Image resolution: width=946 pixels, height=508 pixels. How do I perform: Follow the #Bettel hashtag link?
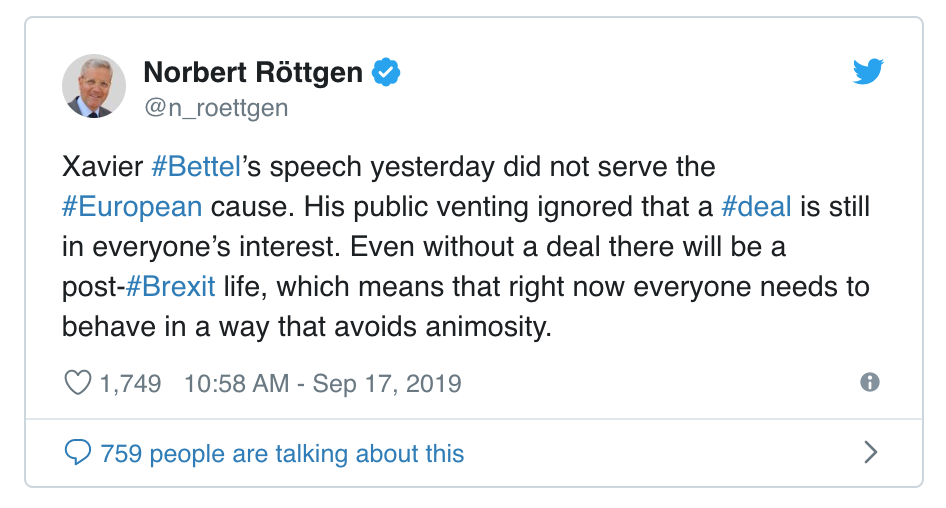click(196, 167)
